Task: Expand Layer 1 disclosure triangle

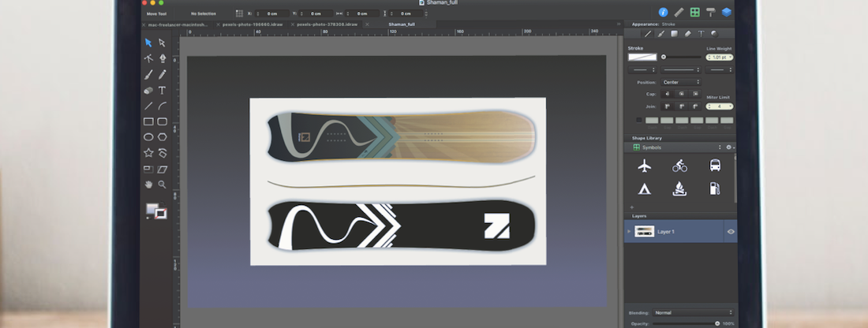Action: 629,231
